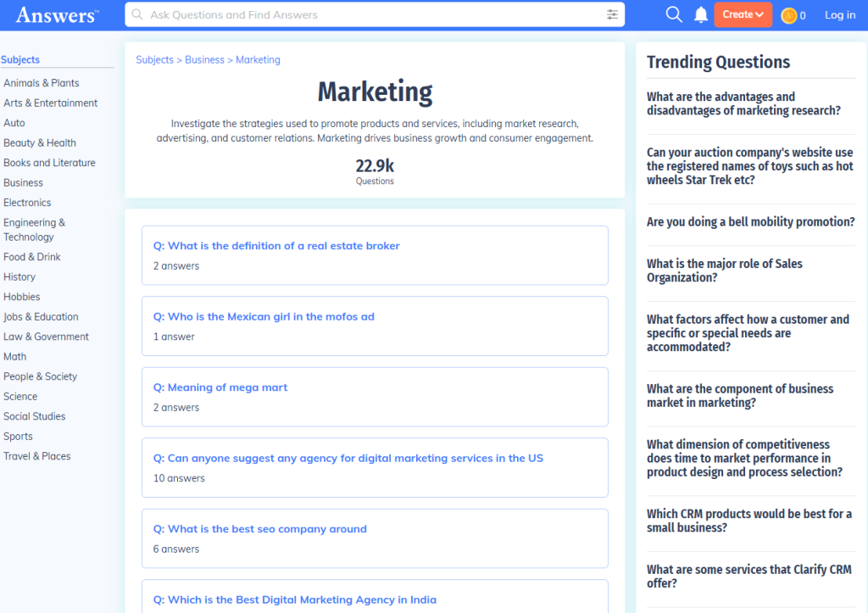868x613 pixels.
Task: Go to Business breadcrumb link
Action: [x=204, y=60]
